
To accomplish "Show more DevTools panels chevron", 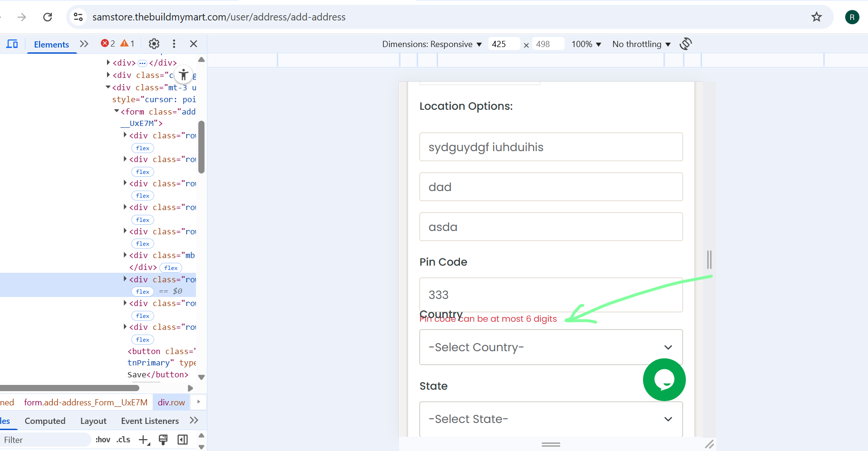I will click(84, 44).
